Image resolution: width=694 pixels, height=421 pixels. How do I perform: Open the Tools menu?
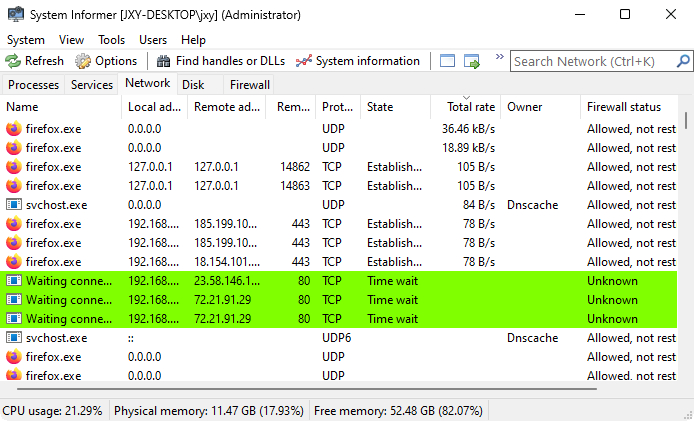(x=111, y=39)
